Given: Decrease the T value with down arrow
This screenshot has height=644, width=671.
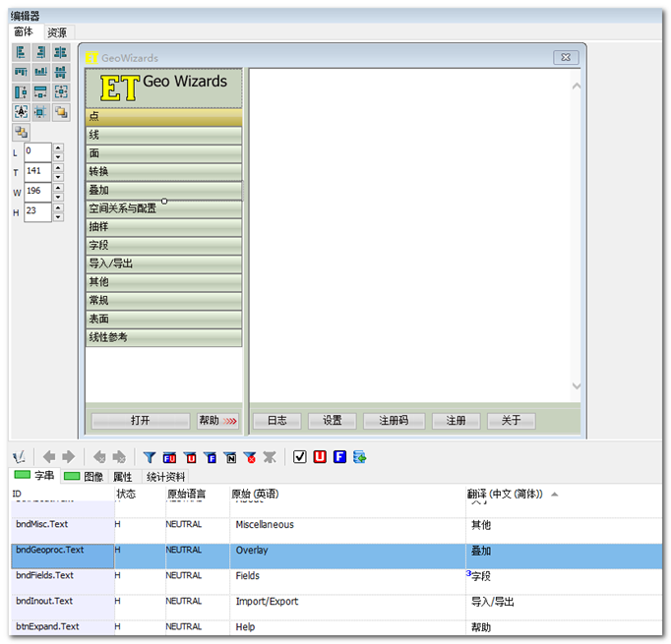Looking at the screenshot, I should tap(58, 177).
